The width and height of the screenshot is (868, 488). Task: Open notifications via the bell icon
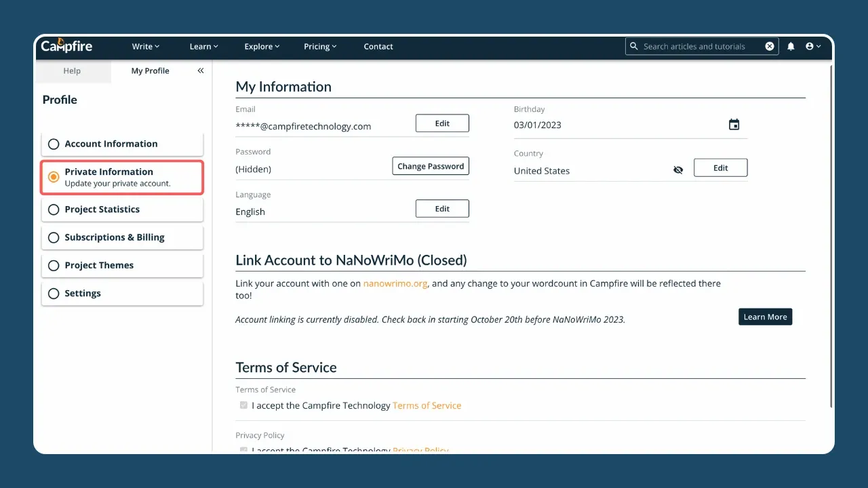(x=791, y=46)
